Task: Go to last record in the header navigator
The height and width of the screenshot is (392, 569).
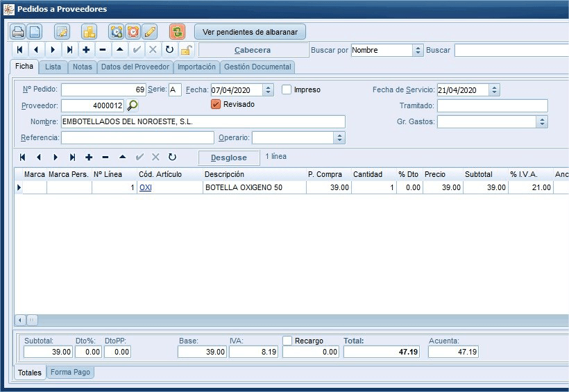Action: pyautogui.click(x=69, y=50)
